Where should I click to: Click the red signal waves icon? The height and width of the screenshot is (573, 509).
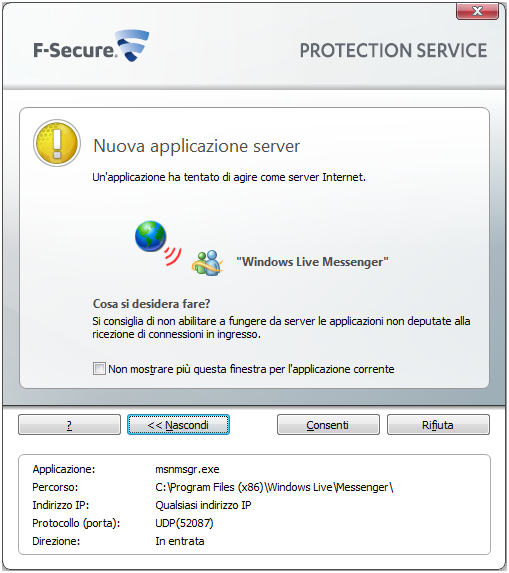172,255
